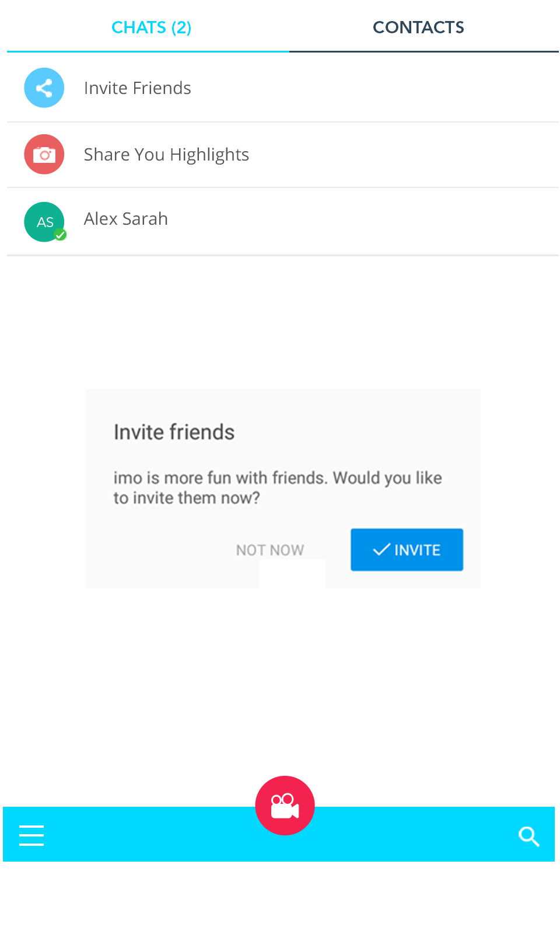Tap the blue share icon for Invite Friends

point(44,88)
